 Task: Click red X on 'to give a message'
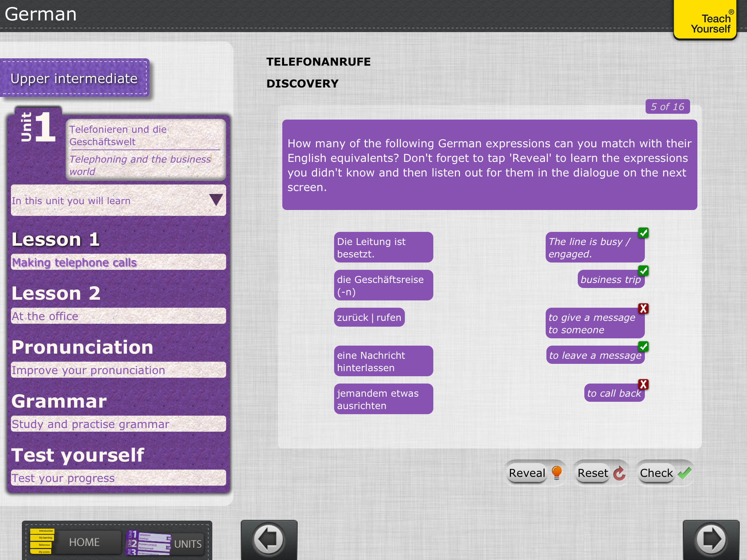pos(643,308)
